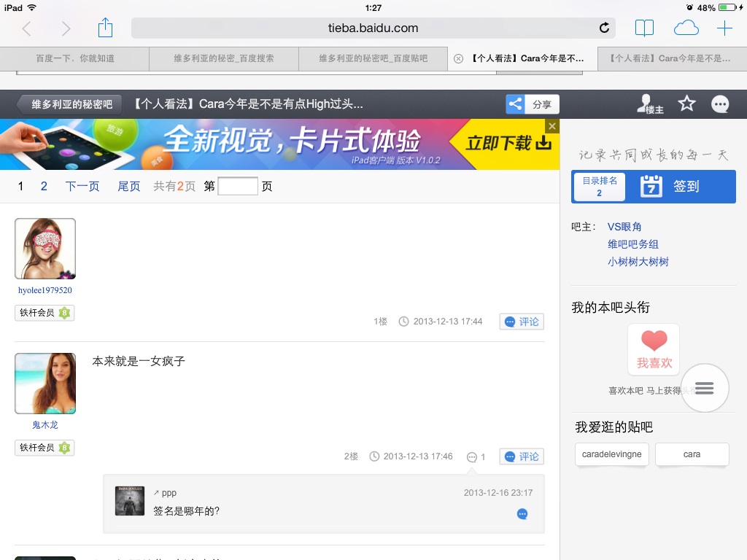Switch to 维多利亚的秘密吧_百度贴吧 tab
This screenshot has height=560, width=747.
pos(373,58)
